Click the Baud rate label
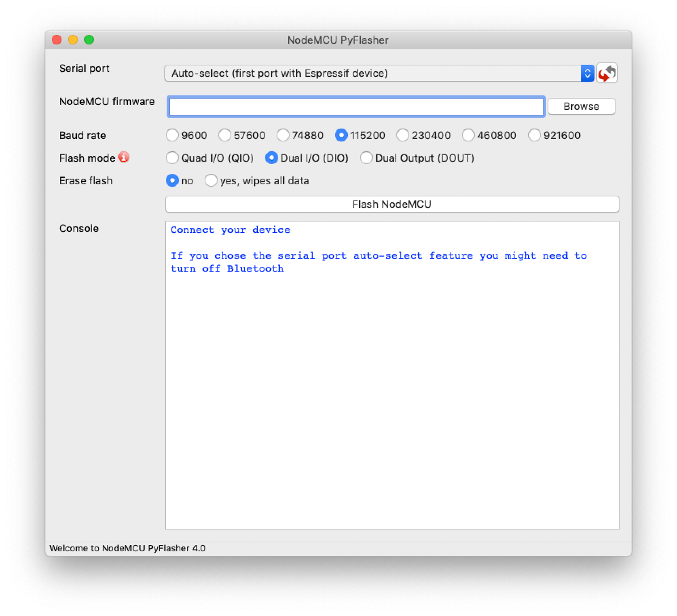 (83, 135)
